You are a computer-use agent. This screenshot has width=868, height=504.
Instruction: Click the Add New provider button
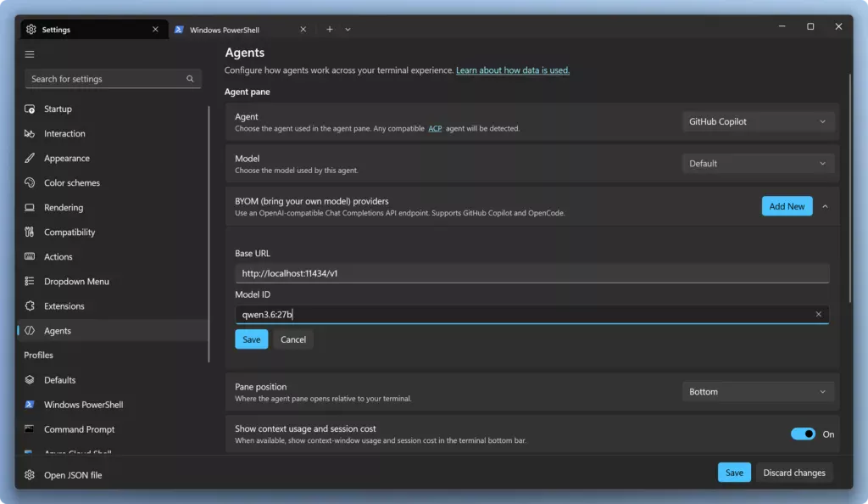click(787, 206)
